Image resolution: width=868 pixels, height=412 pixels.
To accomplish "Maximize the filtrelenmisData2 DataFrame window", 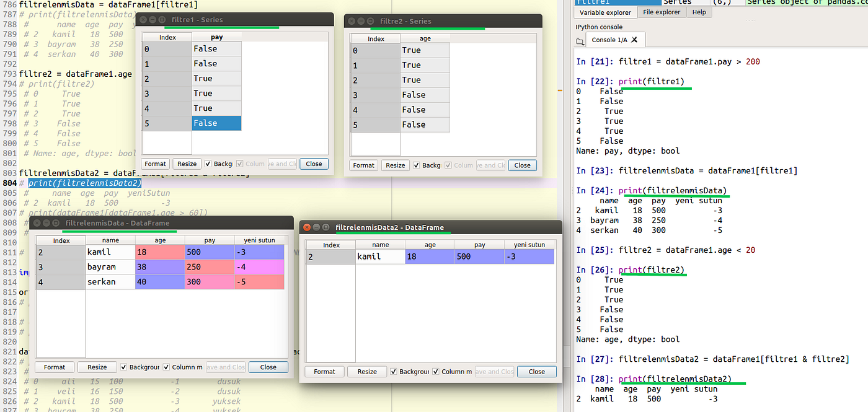I will tap(326, 227).
